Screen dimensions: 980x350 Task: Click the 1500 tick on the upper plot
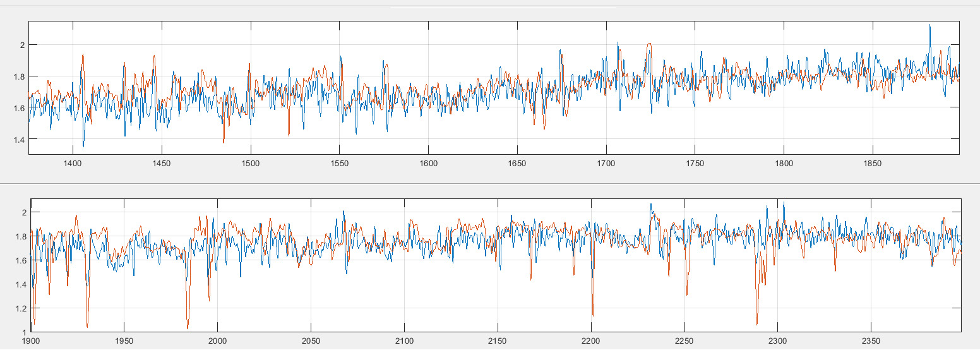click(x=251, y=162)
